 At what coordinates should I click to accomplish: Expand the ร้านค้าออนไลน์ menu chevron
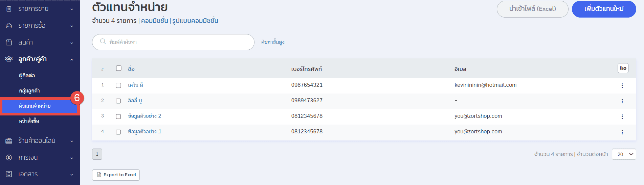click(x=72, y=141)
